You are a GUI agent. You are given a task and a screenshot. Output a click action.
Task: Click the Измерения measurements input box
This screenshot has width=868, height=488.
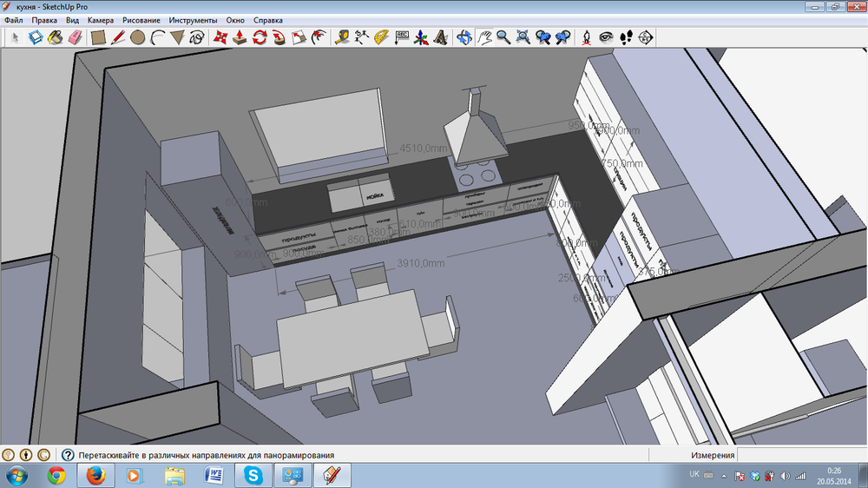[803, 455]
